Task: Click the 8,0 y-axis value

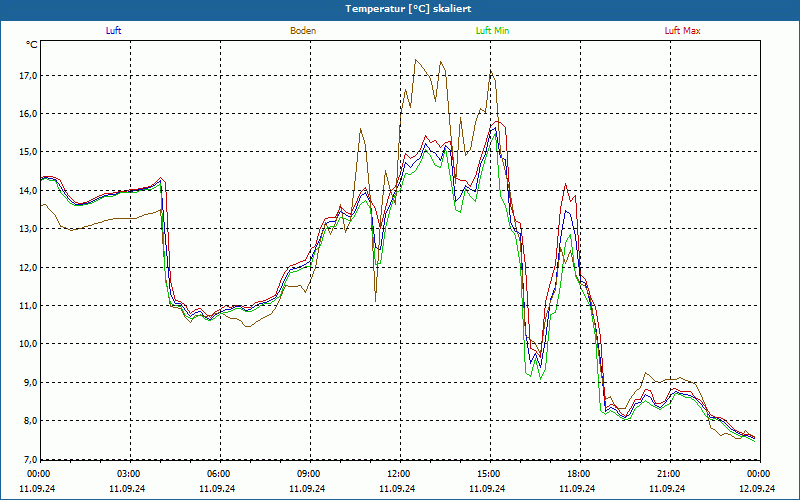Action: (x=30, y=421)
